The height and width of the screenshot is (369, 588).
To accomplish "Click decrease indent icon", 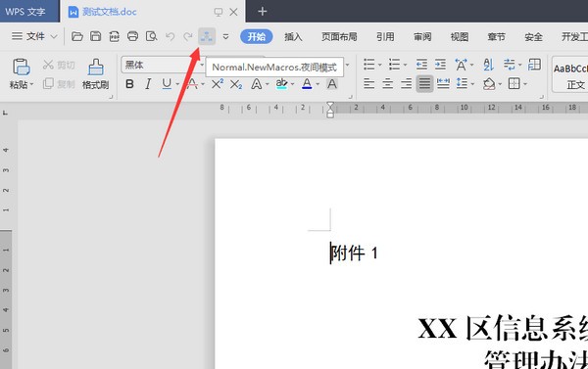I will 421,65.
